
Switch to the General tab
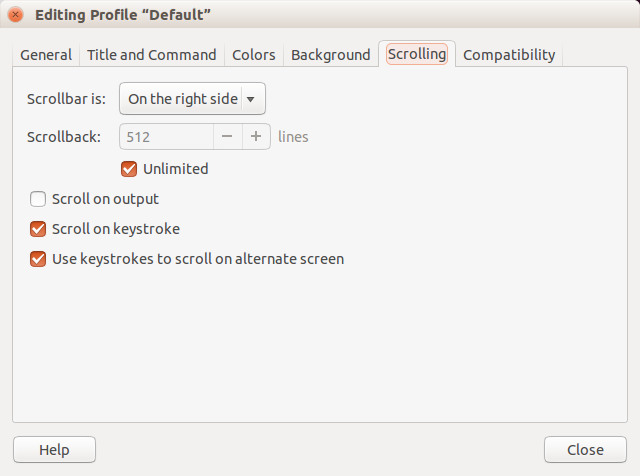tap(46, 55)
